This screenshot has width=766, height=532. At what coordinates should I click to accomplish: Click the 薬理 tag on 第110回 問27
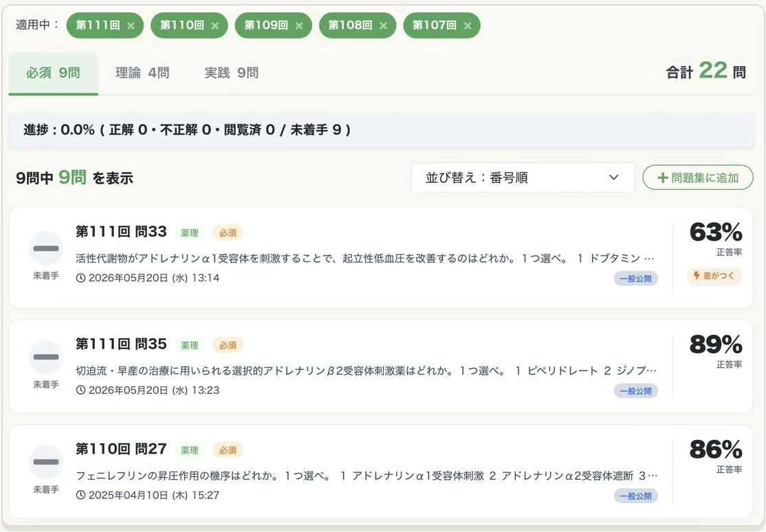click(190, 450)
